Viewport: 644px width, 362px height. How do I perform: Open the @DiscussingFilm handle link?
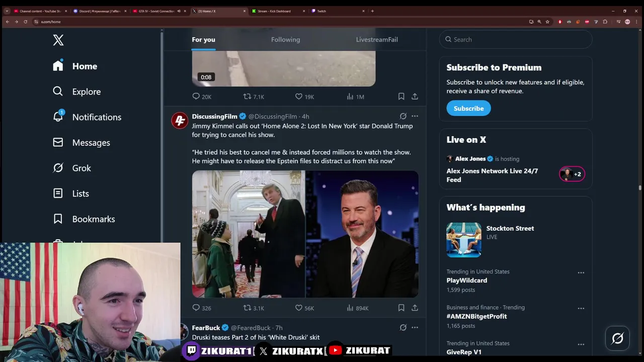tap(273, 116)
